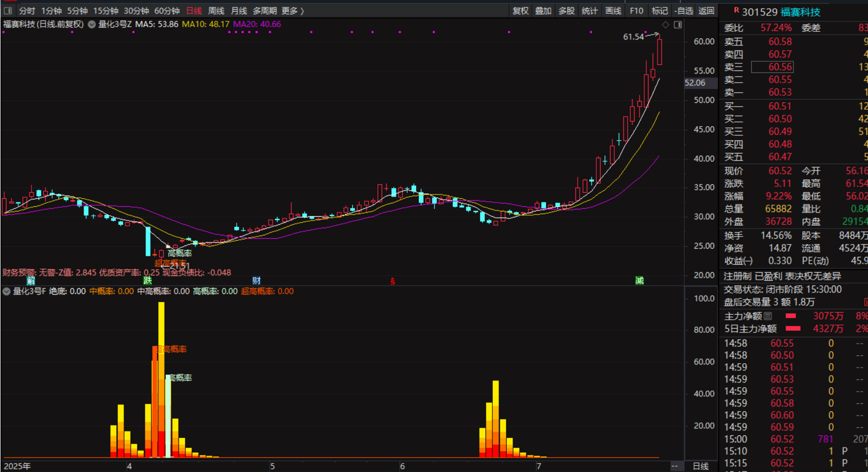Open the 主力净额 detail list icon
This screenshot has height=472, width=868.
click(x=768, y=316)
